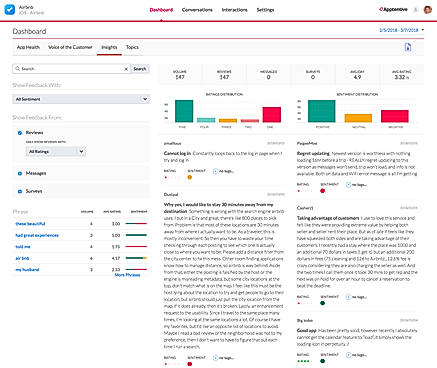The height and width of the screenshot is (368, 437).
Task: Open the Conversations menu item
Action: 197,10
